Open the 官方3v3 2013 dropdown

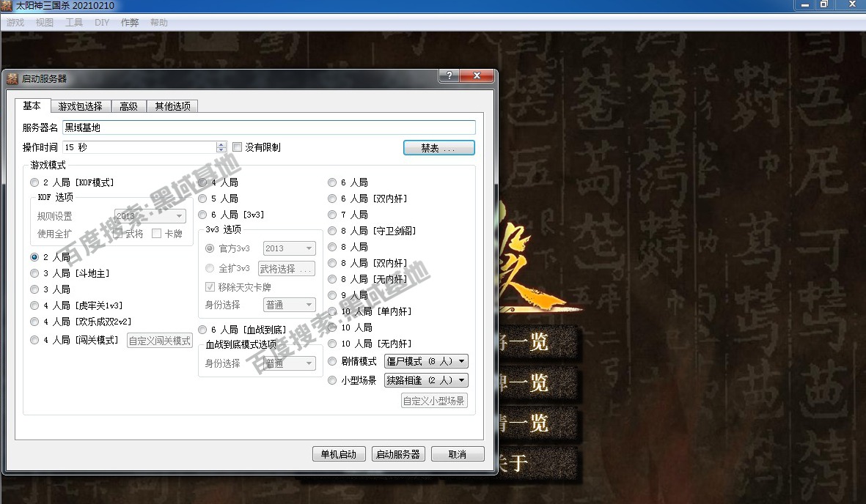coord(290,248)
